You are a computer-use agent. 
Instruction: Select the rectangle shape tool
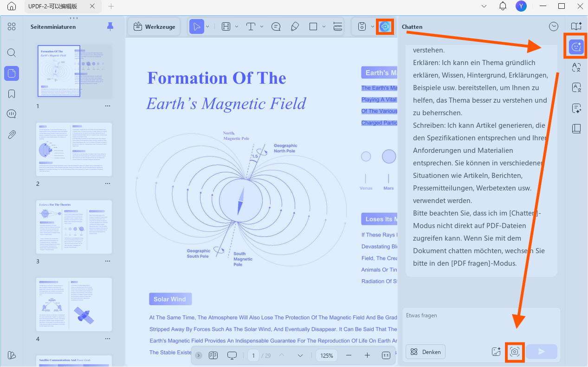(313, 27)
